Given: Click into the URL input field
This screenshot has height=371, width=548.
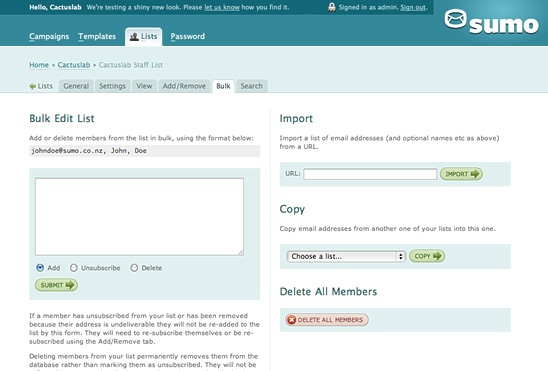Looking at the screenshot, I should coord(370,174).
